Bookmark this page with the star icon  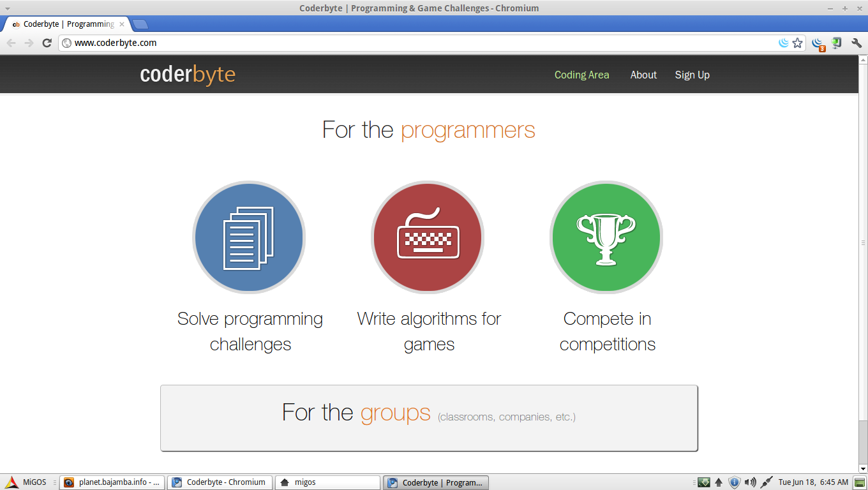pyautogui.click(x=797, y=43)
